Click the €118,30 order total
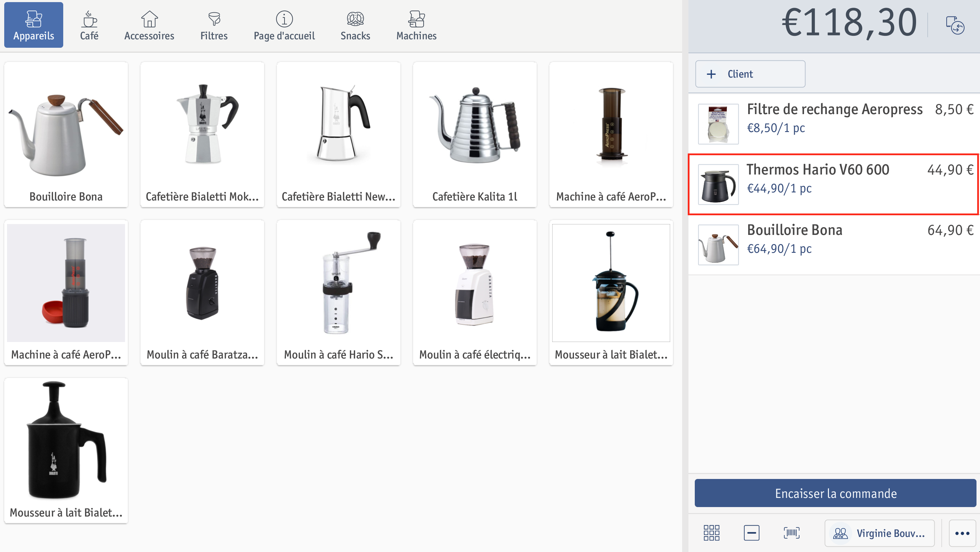This screenshot has height=552, width=980. (x=849, y=23)
